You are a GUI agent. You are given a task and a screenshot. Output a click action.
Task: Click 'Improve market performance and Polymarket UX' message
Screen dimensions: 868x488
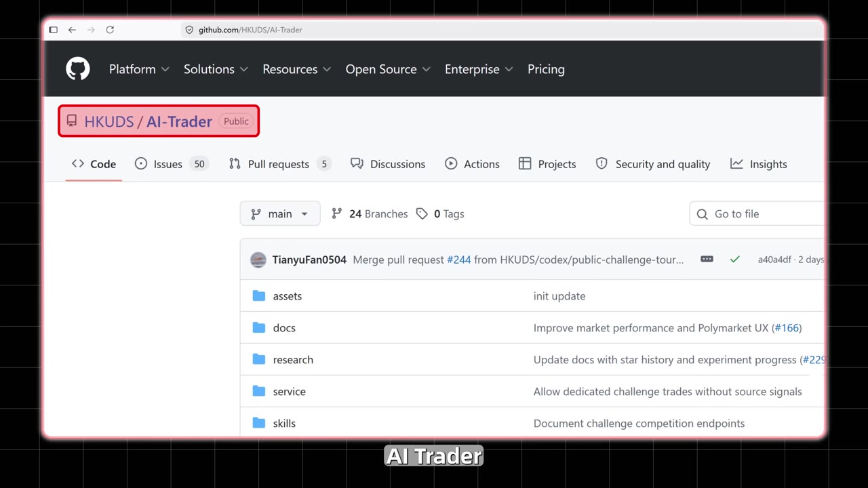(651, 328)
